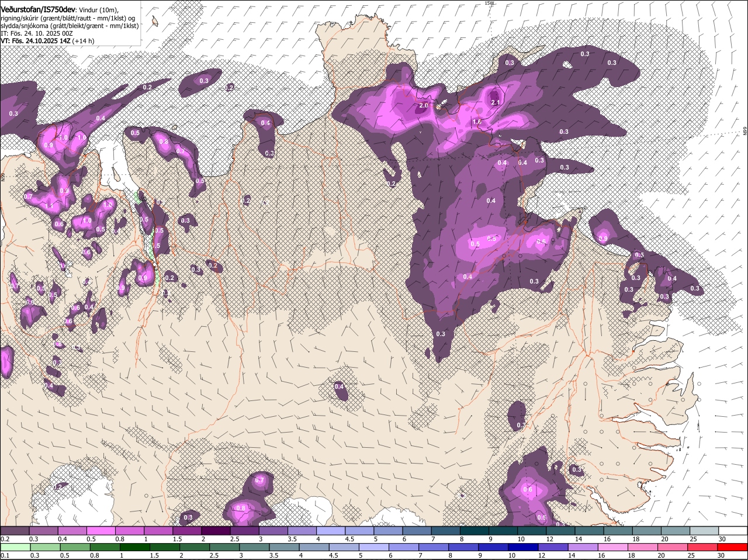The image size is (748, 560).
Task: Click the 1.6 precipitation value on the map
Action: click(x=477, y=122)
